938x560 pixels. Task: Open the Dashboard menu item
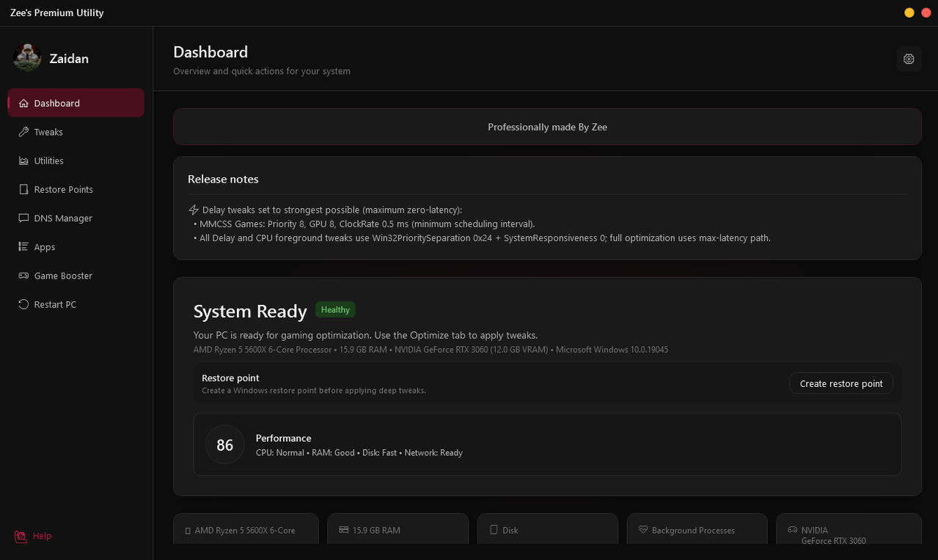pyautogui.click(x=76, y=103)
